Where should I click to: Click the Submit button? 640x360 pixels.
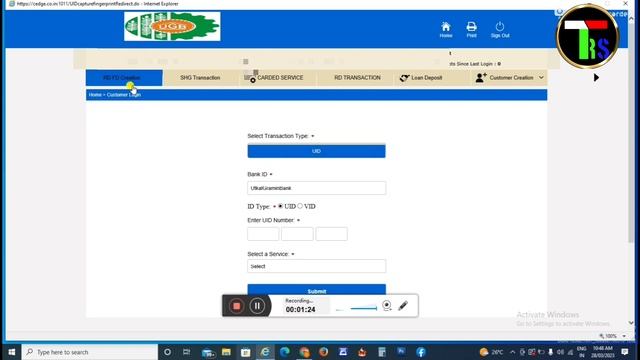(316, 290)
